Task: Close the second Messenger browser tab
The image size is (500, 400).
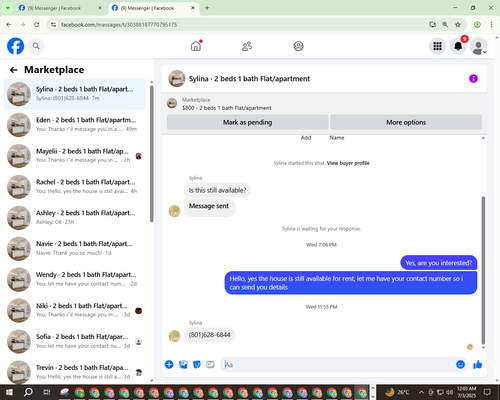Action: (193, 8)
